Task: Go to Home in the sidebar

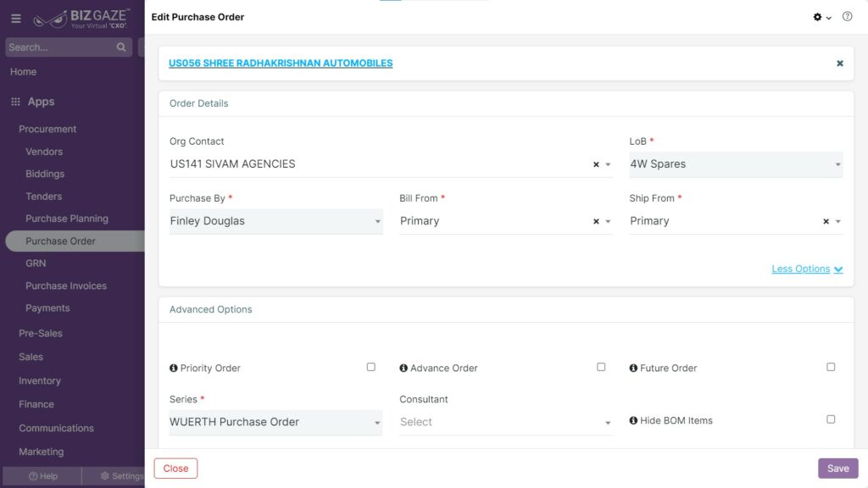Action: pyautogui.click(x=23, y=72)
